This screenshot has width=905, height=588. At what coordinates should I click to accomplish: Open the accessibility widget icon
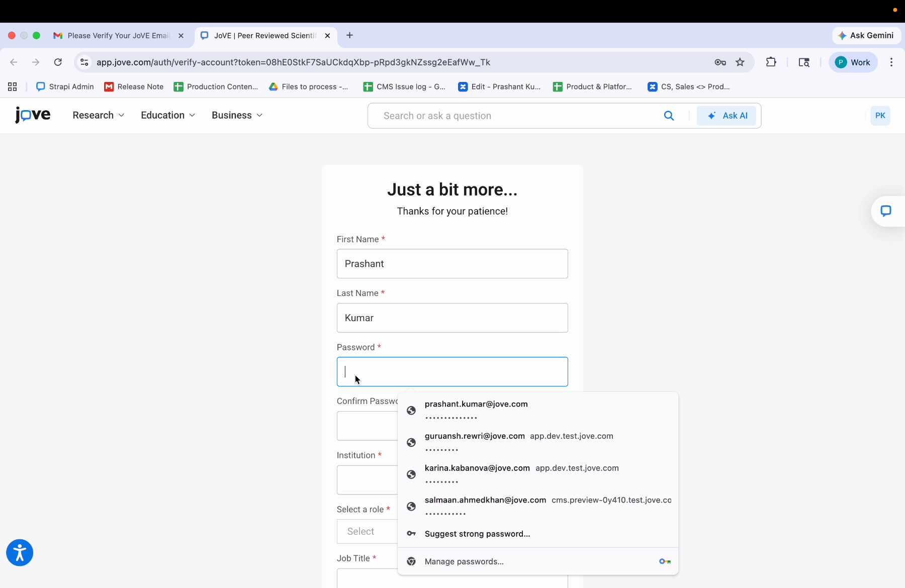coord(19,552)
